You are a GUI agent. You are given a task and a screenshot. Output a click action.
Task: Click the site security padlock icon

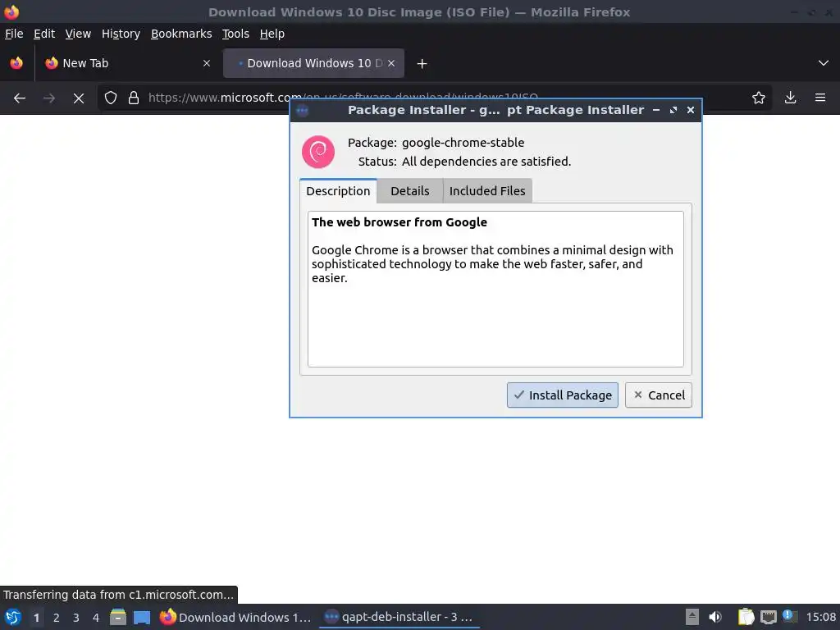click(134, 98)
